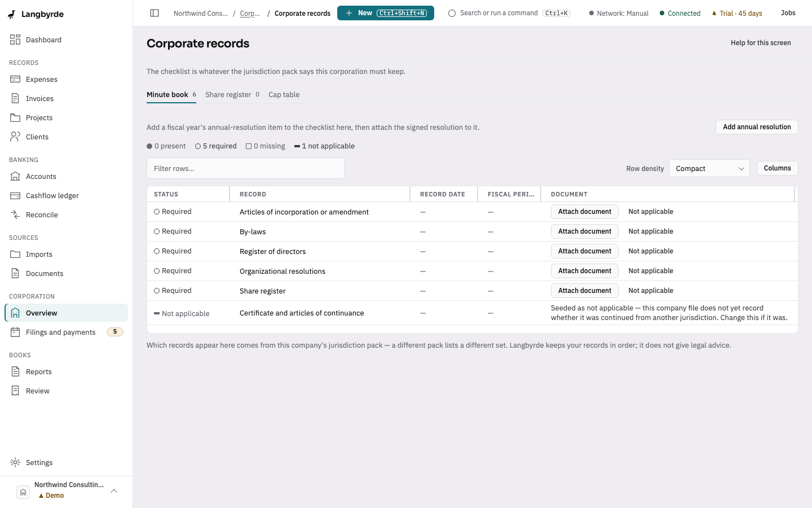This screenshot has height=508, width=812.
Task: Toggle the sidebar panel icon
Action: (x=155, y=13)
